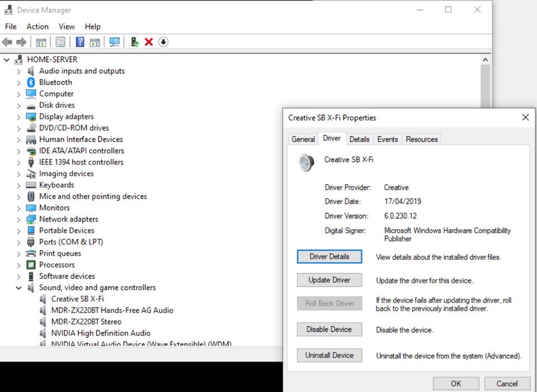Click the Device Manager title bar icon

coord(8,10)
